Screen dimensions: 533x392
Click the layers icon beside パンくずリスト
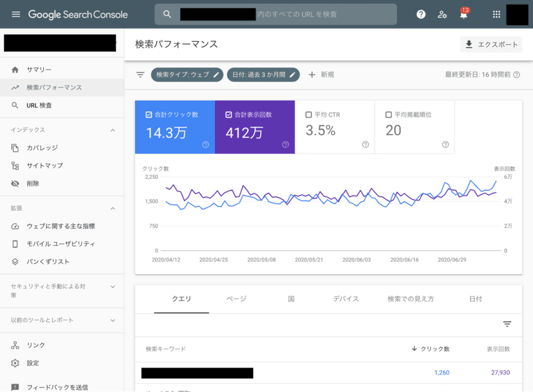(15, 262)
